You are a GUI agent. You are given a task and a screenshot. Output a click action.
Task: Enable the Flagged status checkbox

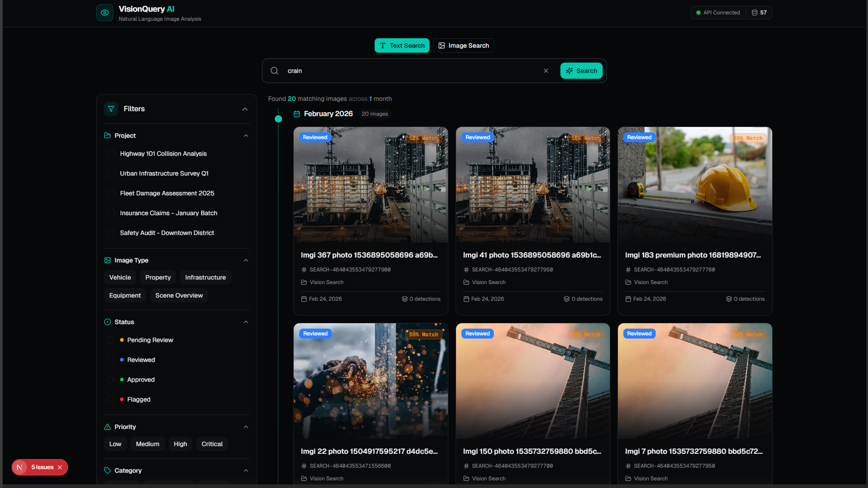point(111,399)
